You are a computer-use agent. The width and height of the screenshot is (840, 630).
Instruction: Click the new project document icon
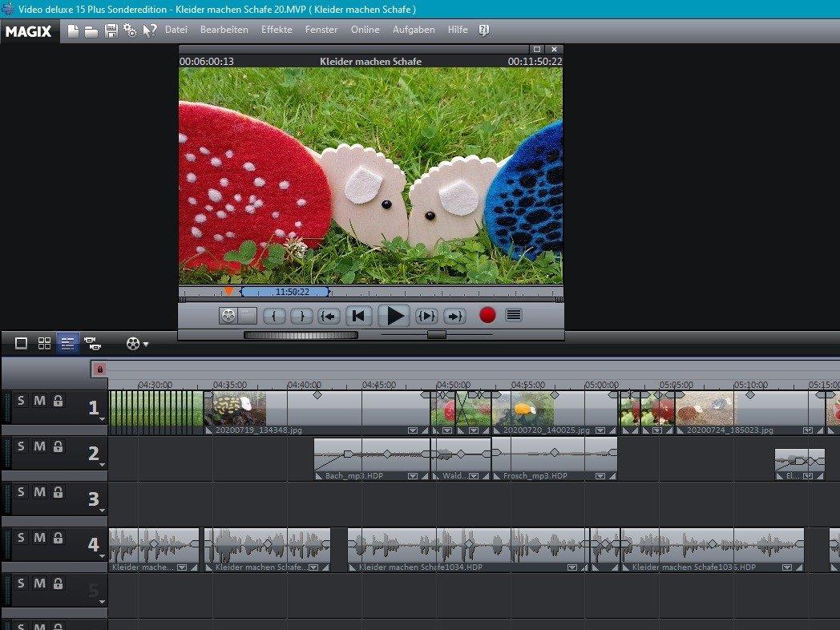73,30
